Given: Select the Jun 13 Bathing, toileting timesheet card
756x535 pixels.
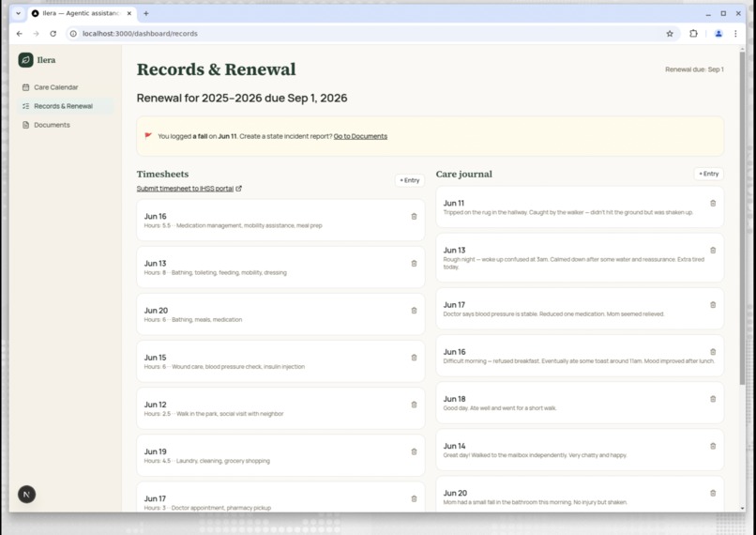Looking at the screenshot, I should click(280, 267).
